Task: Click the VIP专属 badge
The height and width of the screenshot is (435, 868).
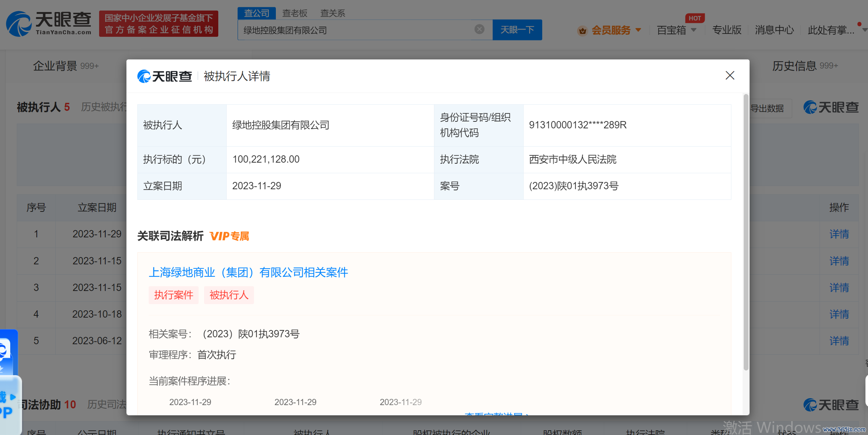Action: (x=230, y=236)
